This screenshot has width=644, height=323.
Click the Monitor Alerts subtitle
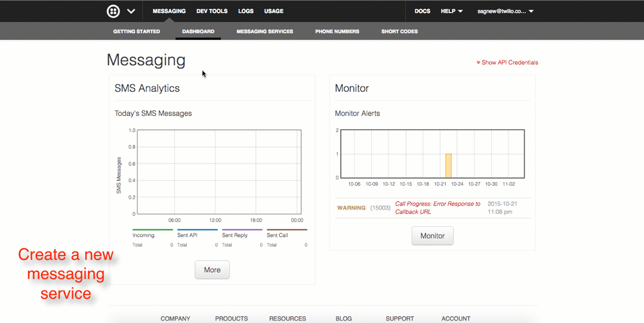[x=358, y=113]
